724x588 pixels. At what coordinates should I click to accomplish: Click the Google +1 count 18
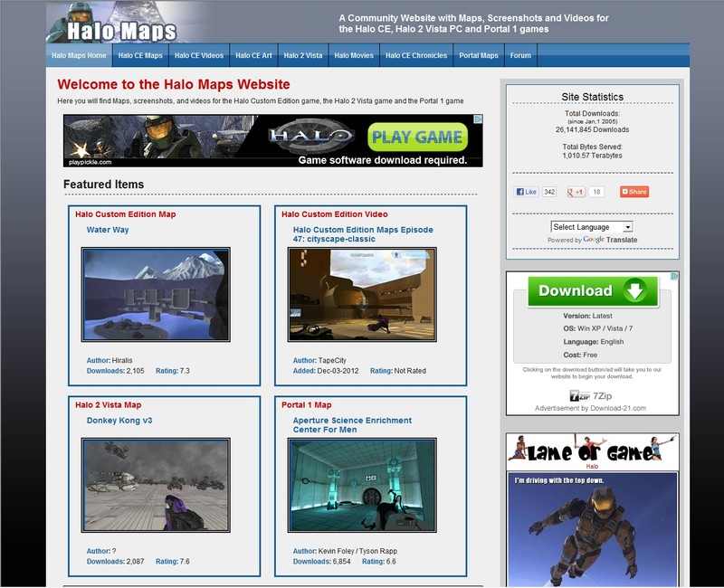[x=596, y=192]
